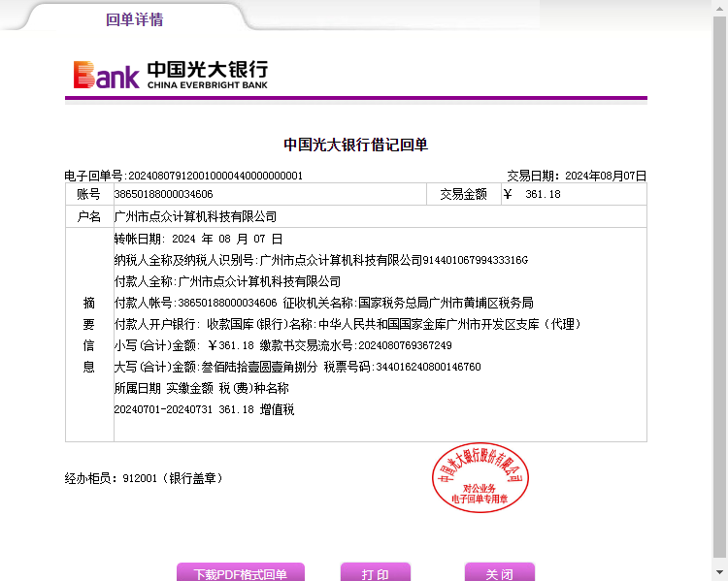Screen dimensions: 728x581
Task: Click the 关闭 button
Action: coord(500,573)
